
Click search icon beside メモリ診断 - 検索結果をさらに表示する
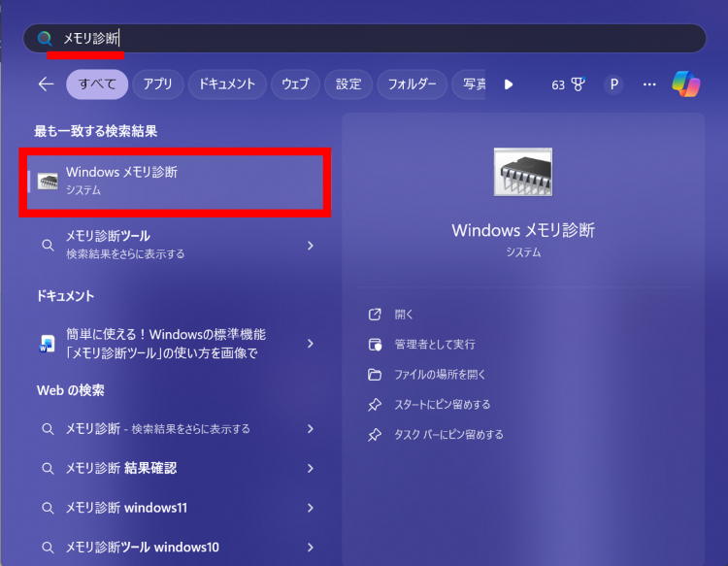tap(48, 428)
